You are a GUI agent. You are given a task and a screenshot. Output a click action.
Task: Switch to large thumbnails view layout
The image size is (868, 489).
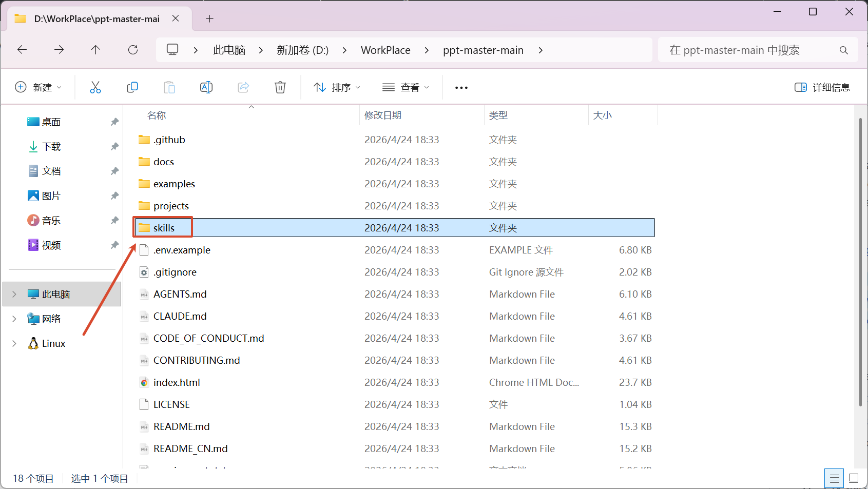[854, 478]
